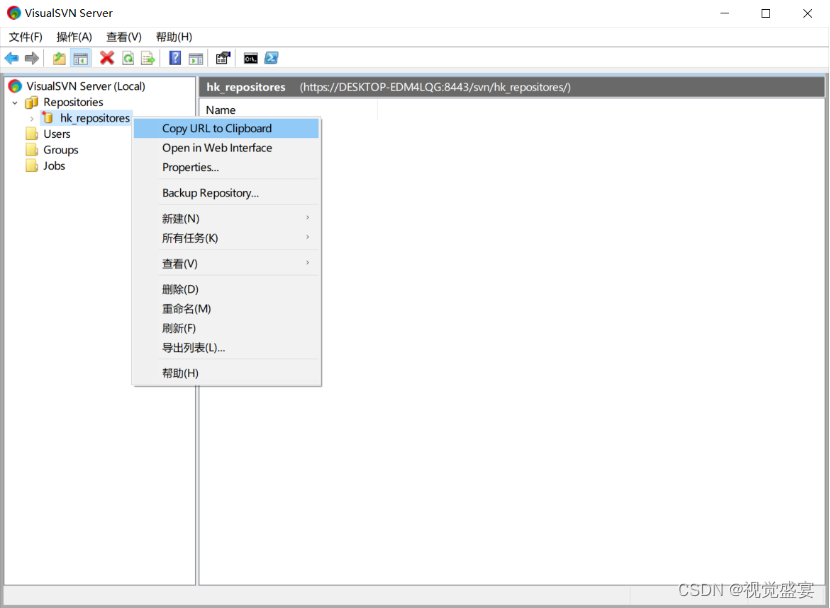Open the 操作(A) menu

point(74,37)
